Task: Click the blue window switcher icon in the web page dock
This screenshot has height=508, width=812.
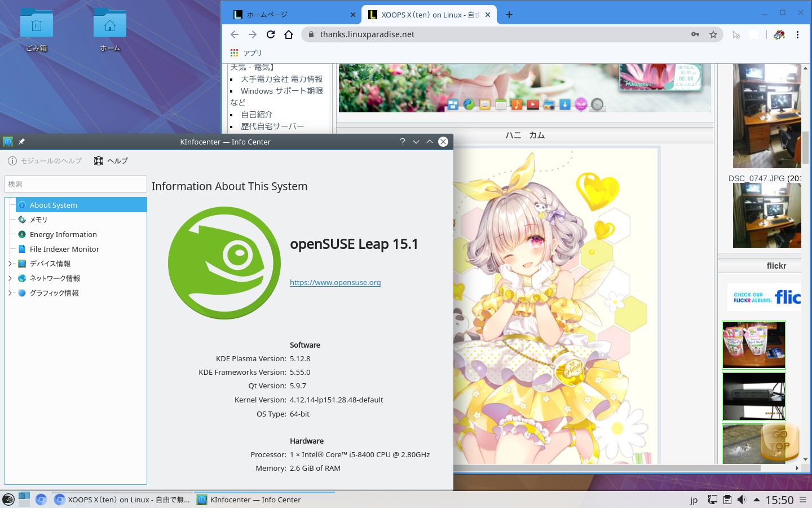Action: 453,104
